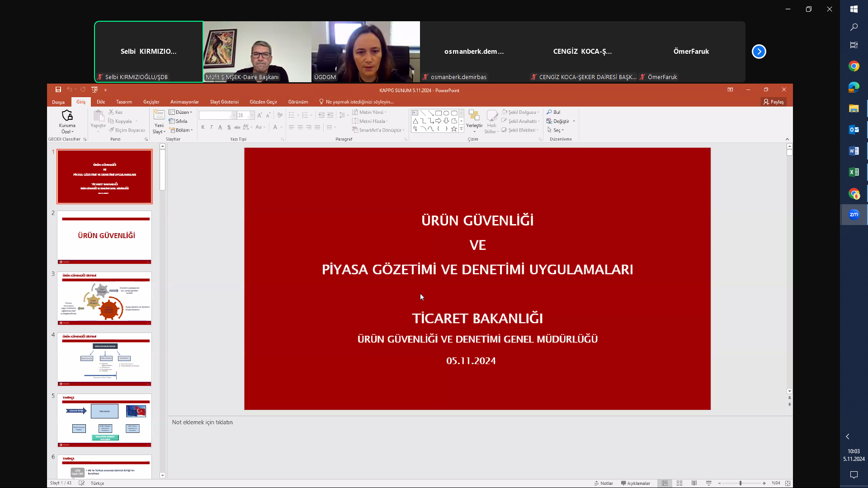Click the Save icon in quick access toolbar
Image resolution: width=868 pixels, height=488 pixels.
pyautogui.click(x=58, y=89)
